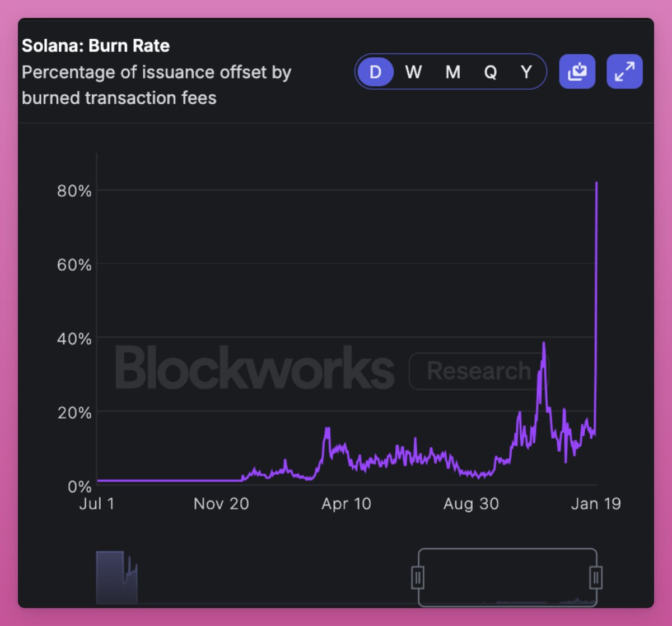Click the Research badge on the chart
The width and height of the screenshot is (672, 626).
coord(479,371)
